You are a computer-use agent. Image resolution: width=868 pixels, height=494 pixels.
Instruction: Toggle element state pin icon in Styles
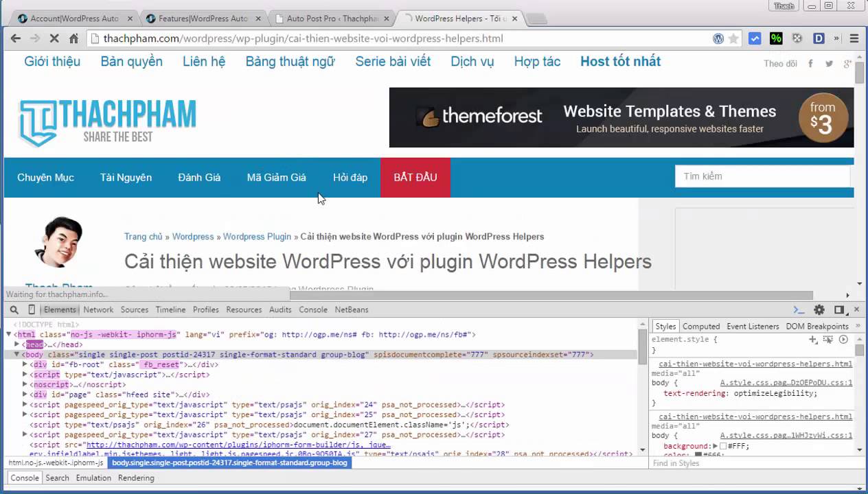828,339
